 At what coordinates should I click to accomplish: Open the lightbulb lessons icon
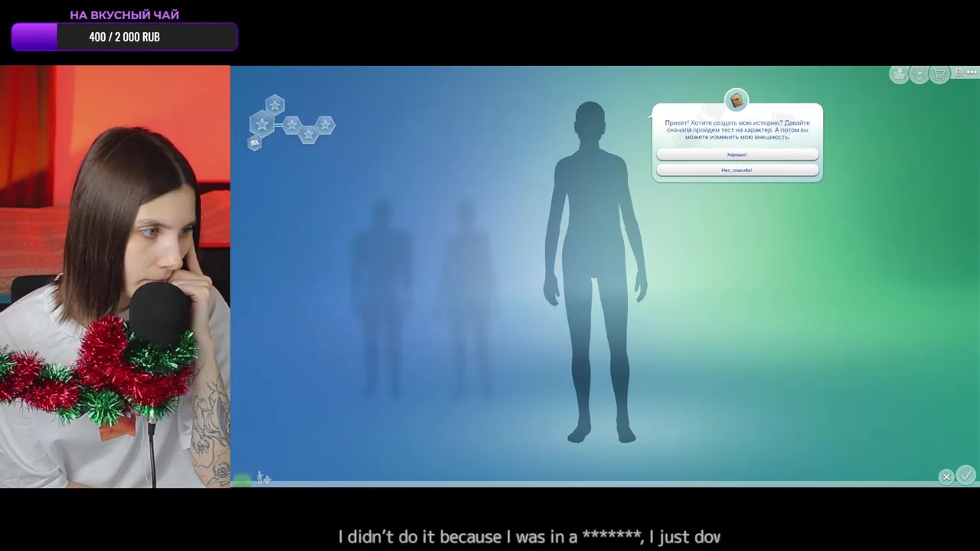pos(920,73)
